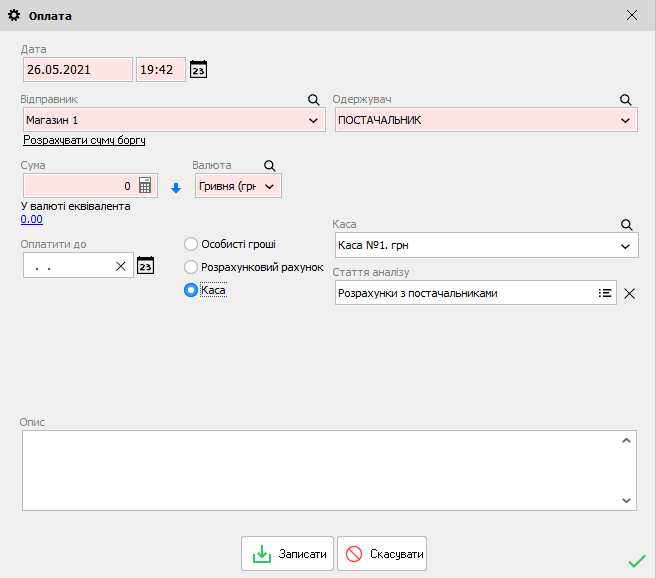The width and height of the screenshot is (656, 578).
Task: Click the 0.00 equivalent currency link
Action: (x=31, y=219)
